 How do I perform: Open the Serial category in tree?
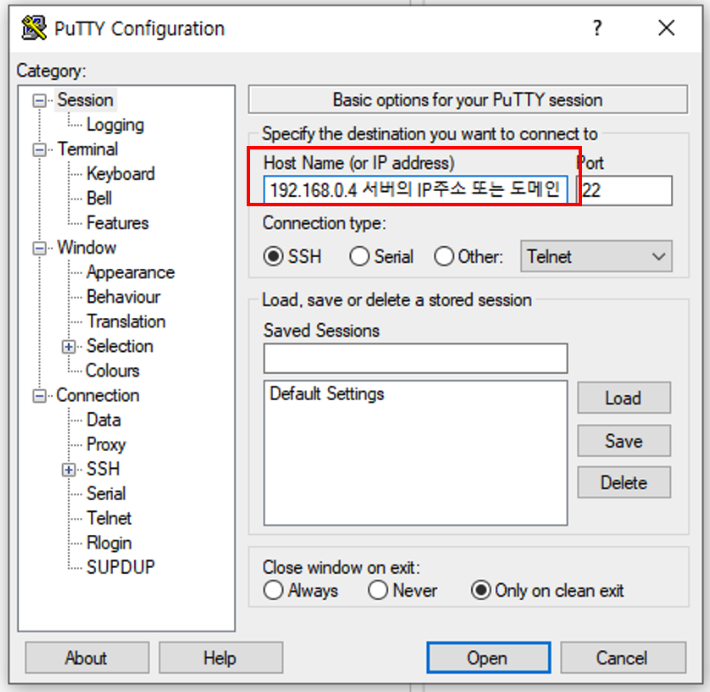click(106, 494)
